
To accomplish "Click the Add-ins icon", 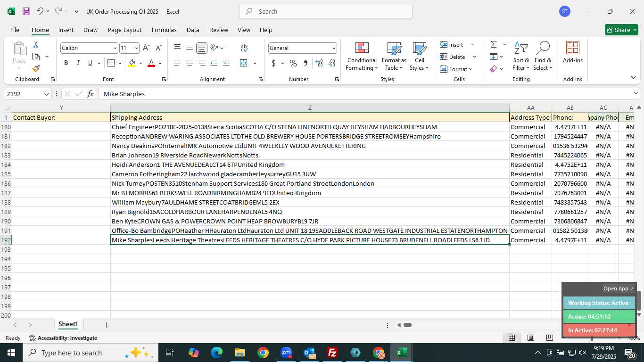I will click(572, 52).
